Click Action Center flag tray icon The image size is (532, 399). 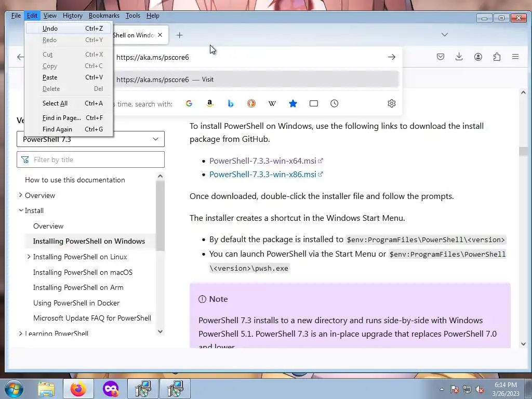coord(455,390)
